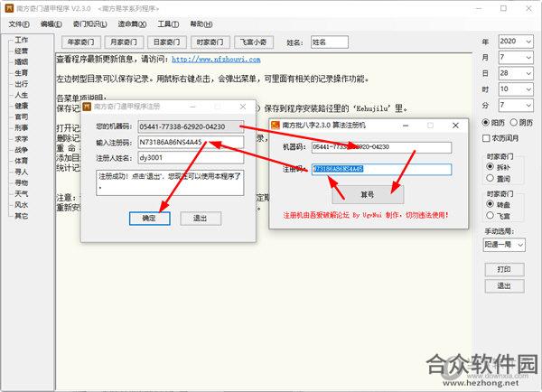Click the 退出 button below 打印
This screenshot has height=392, width=542.
[x=504, y=286]
